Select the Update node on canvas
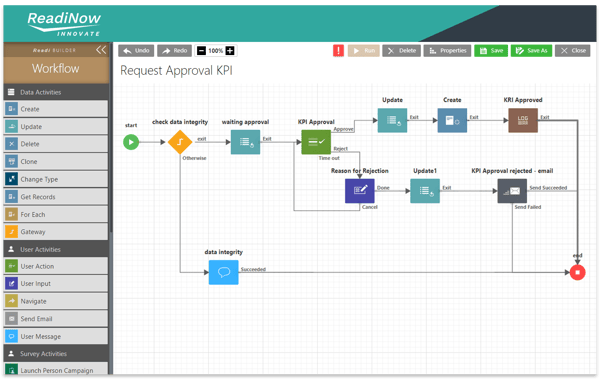 coord(392,120)
